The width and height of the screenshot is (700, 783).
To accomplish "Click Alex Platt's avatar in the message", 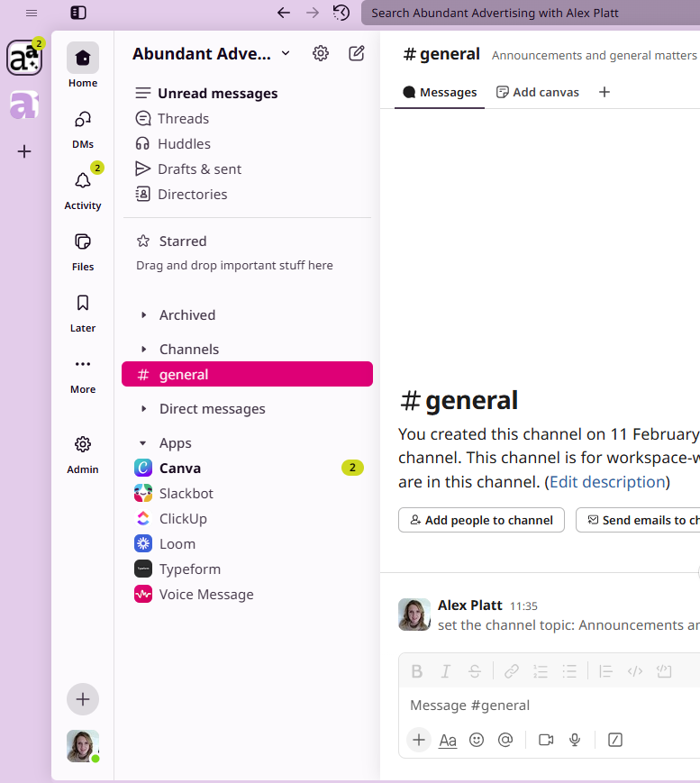I will point(414,615).
